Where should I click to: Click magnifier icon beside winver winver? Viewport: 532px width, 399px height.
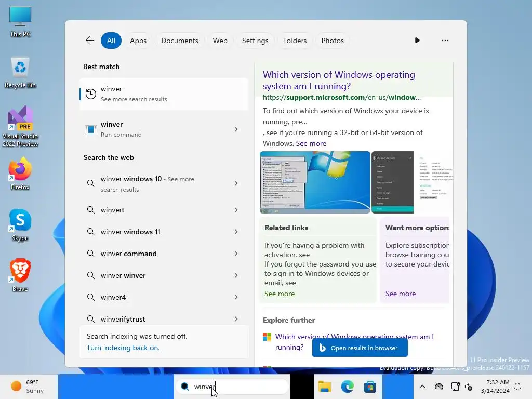[90, 275]
